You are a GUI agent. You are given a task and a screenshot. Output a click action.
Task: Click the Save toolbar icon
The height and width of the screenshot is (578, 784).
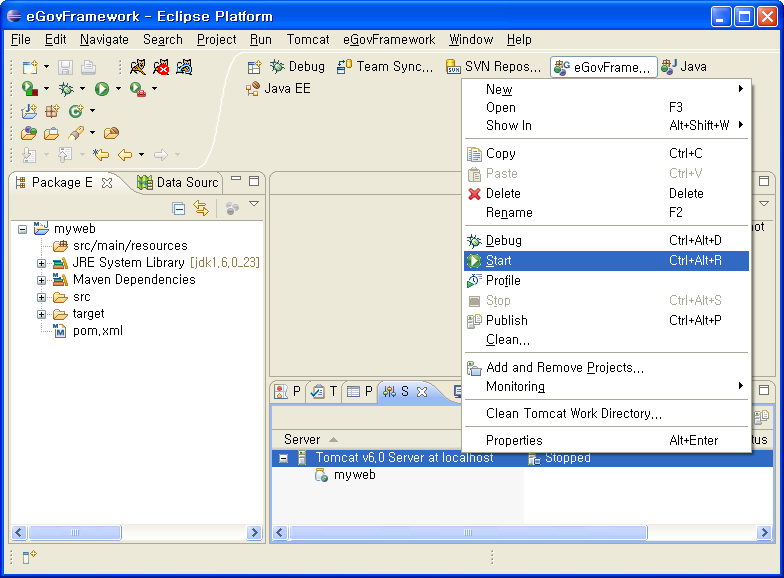click(66, 66)
